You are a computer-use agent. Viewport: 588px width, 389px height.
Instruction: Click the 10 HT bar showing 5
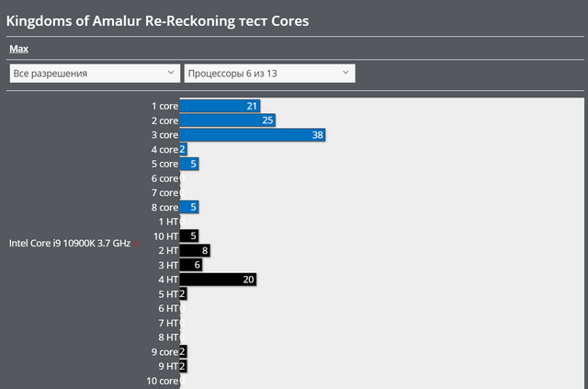tap(189, 235)
